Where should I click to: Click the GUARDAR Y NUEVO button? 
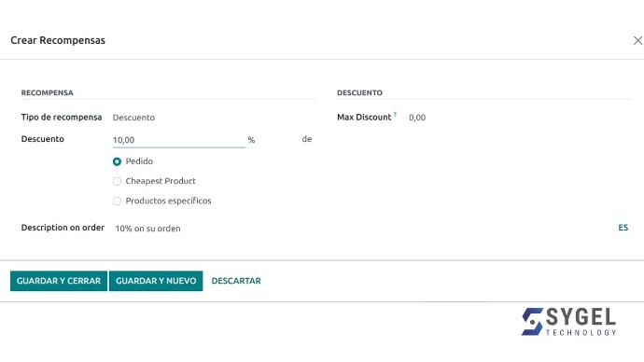[156, 281]
